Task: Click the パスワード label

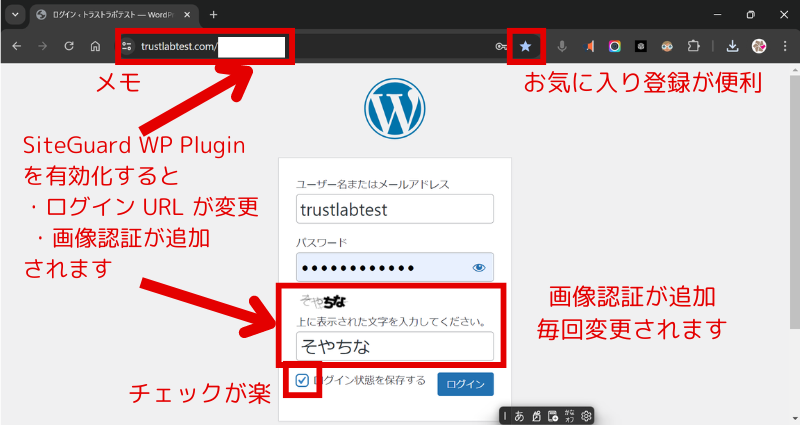Action: 321,242
